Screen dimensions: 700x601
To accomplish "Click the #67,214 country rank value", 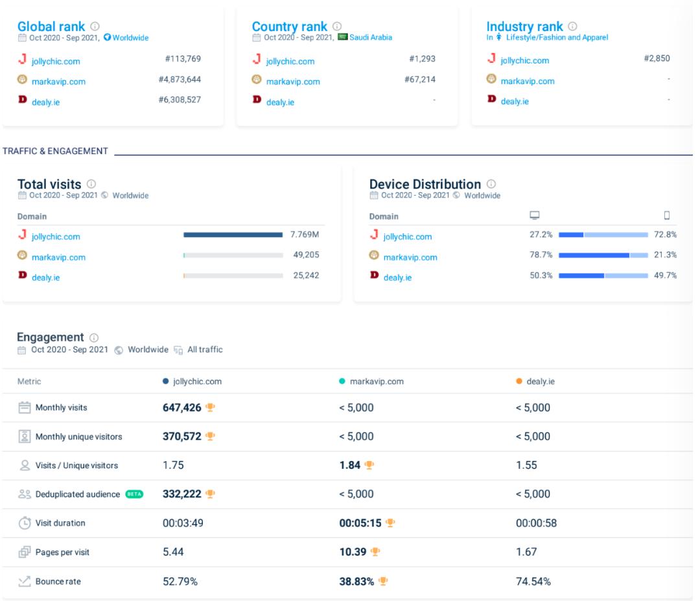I will click(x=419, y=80).
